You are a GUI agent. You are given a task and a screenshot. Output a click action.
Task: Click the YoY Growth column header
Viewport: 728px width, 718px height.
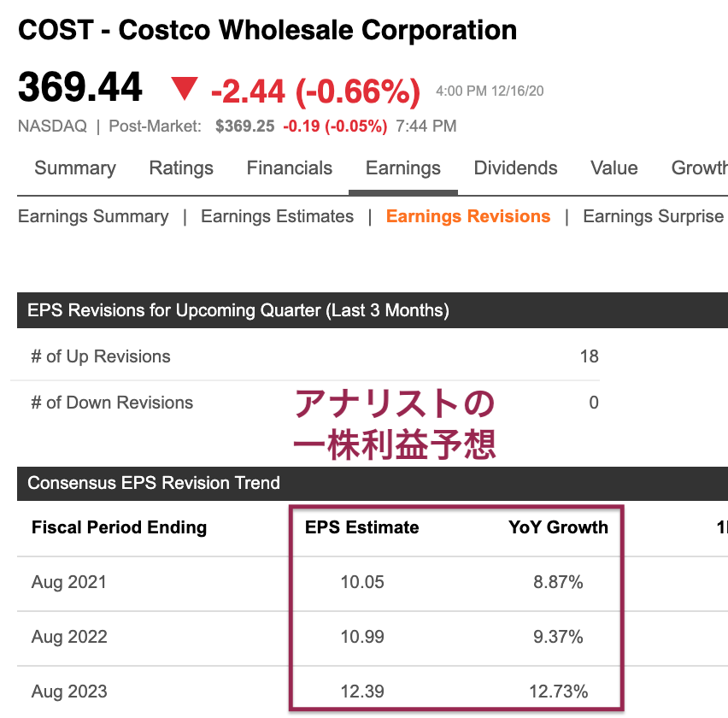coord(558,527)
